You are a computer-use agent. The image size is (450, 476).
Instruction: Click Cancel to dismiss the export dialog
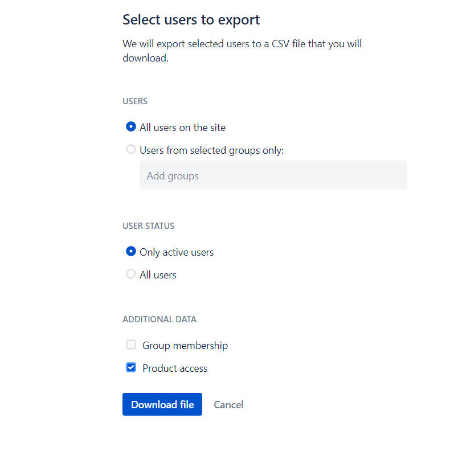(x=228, y=404)
